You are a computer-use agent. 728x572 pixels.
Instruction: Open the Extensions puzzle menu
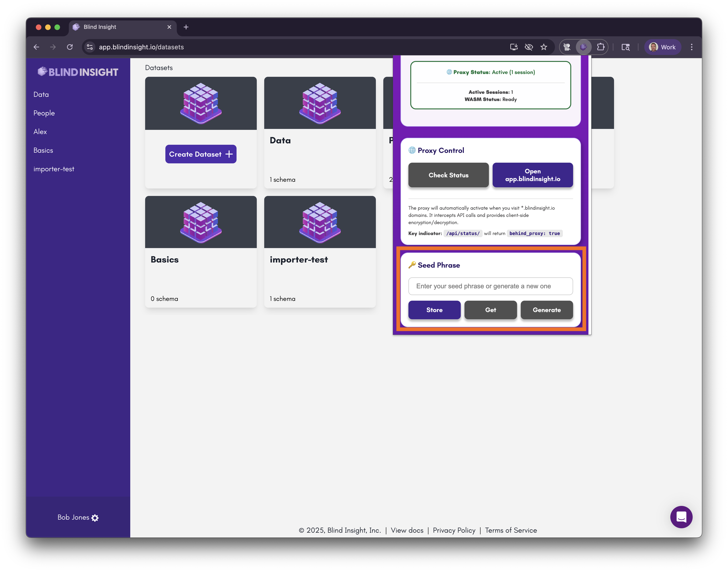[x=601, y=47]
